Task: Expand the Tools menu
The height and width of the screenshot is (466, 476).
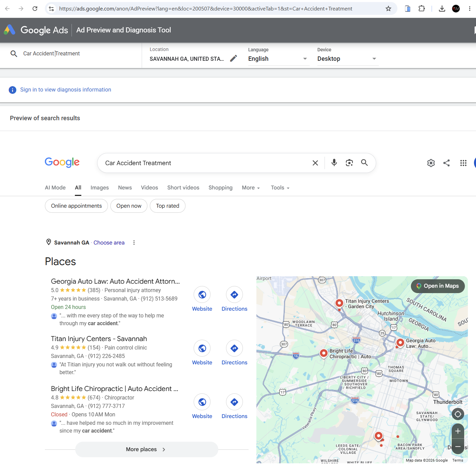Action: (x=280, y=188)
